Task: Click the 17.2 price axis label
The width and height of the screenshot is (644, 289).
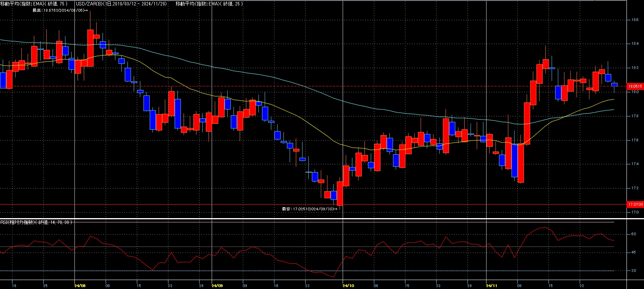Action: tap(635, 188)
